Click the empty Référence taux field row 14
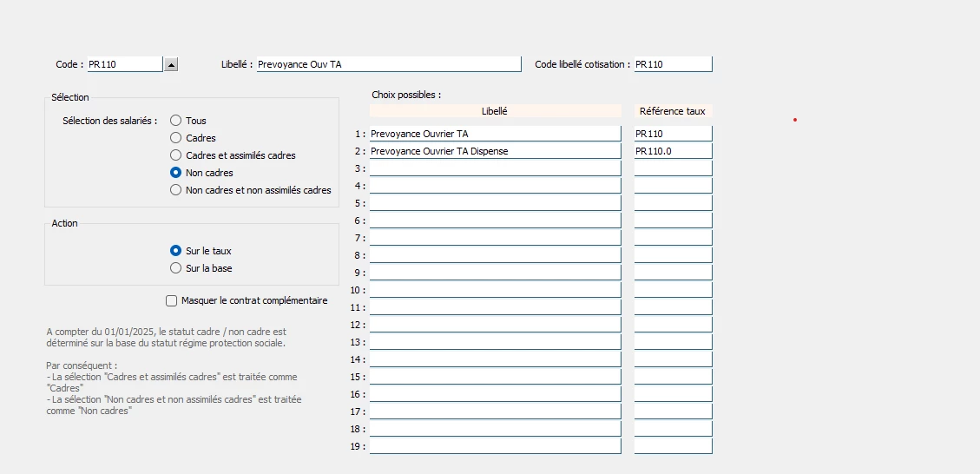Viewport: 980px width, 474px height. tap(673, 359)
